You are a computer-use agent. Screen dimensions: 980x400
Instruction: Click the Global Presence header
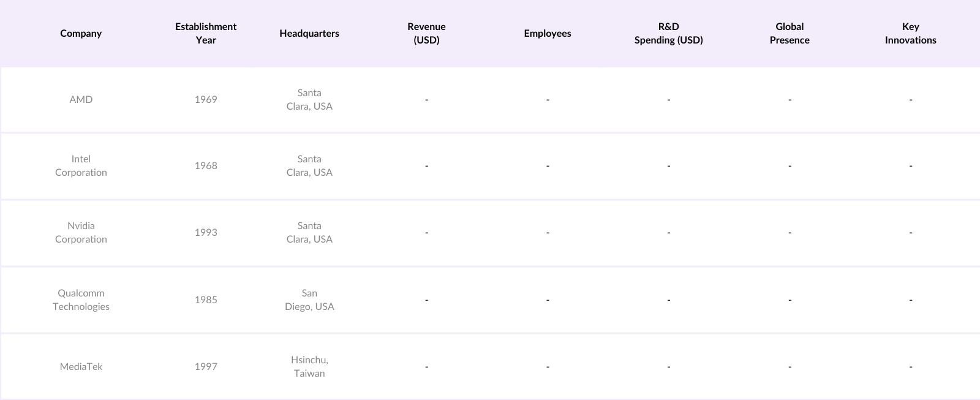tap(790, 33)
